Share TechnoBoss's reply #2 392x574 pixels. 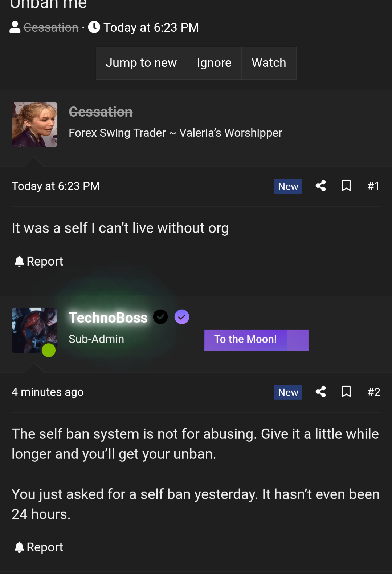coord(320,392)
